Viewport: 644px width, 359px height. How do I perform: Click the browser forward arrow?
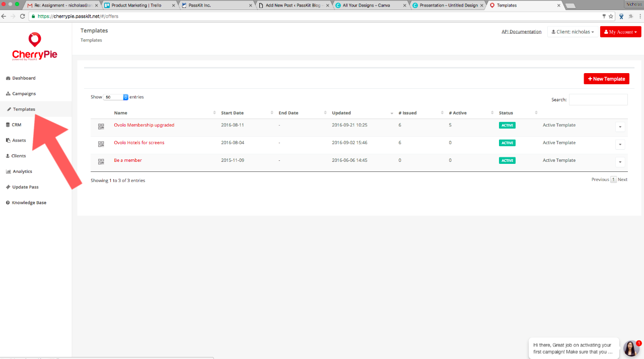tap(13, 16)
